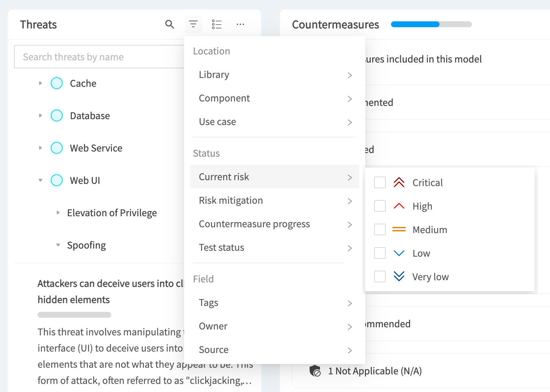Click the Not Applicable shield icon
Viewport: 550px width, 392px height.
[315, 371]
